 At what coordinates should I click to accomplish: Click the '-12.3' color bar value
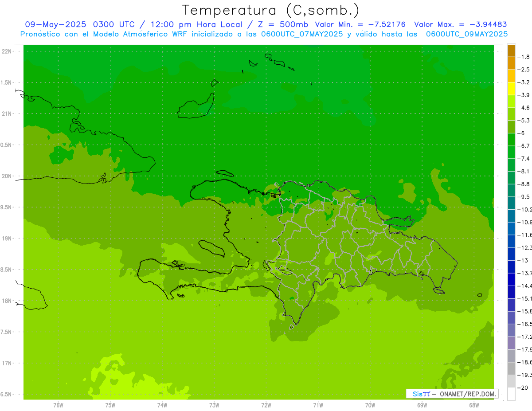point(525,247)
